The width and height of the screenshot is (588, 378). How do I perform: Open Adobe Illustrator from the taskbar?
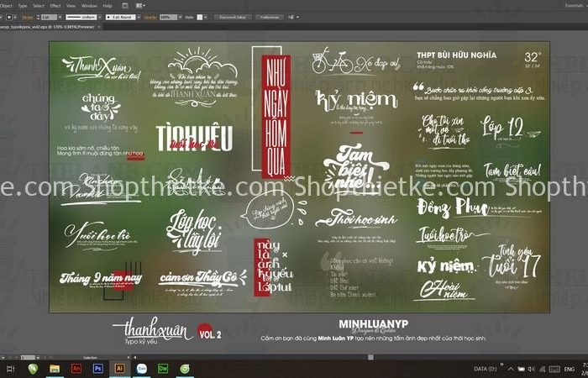point(119,368)
